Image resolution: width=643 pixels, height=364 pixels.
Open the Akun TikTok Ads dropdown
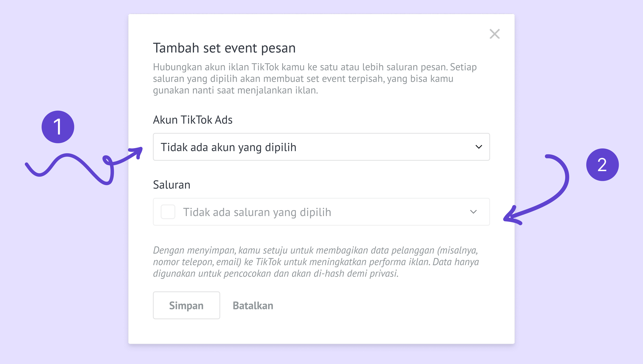coord(321,147)
